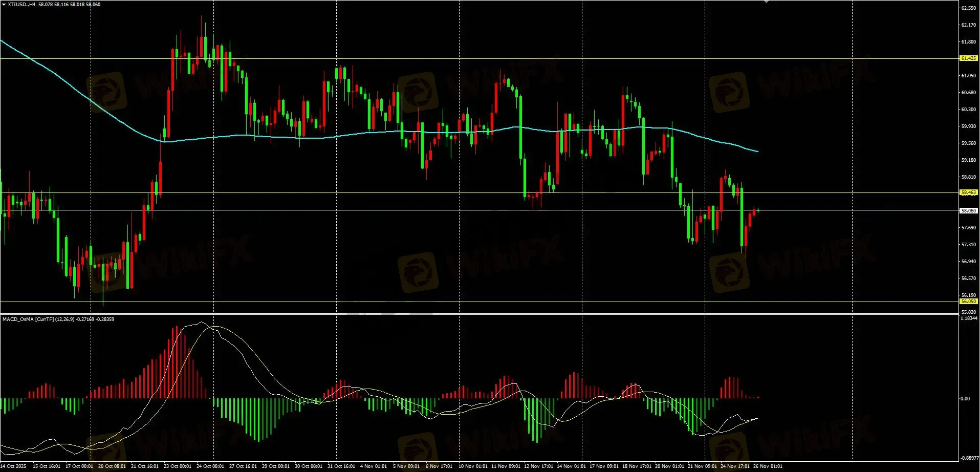
Task: Click the chart shift triangle marker at top
Action: (x=766, y=2)
